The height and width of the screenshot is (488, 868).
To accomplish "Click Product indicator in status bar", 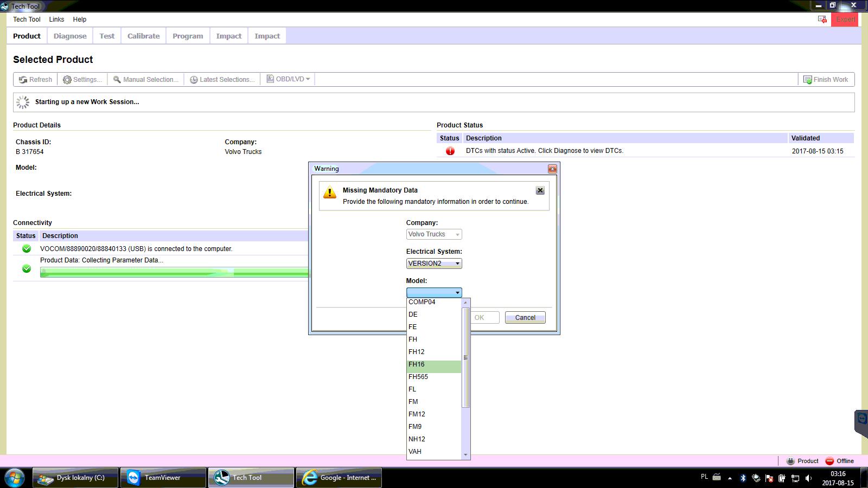I will 802,461.
